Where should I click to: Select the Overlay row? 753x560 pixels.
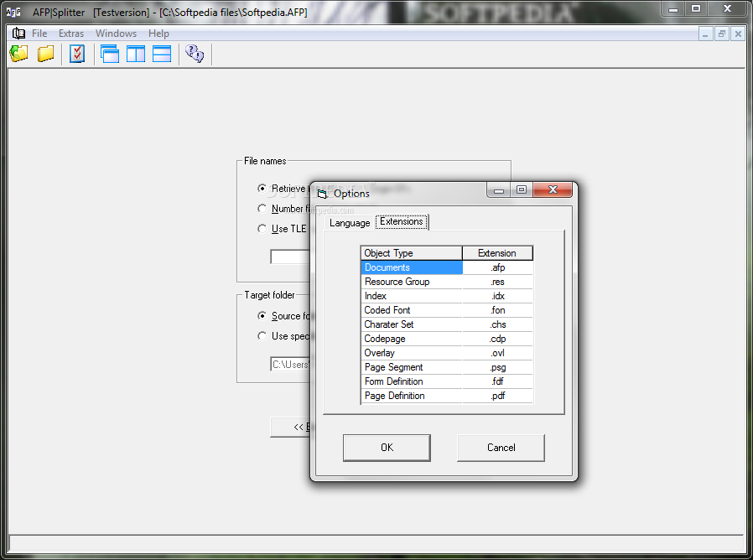412,353
